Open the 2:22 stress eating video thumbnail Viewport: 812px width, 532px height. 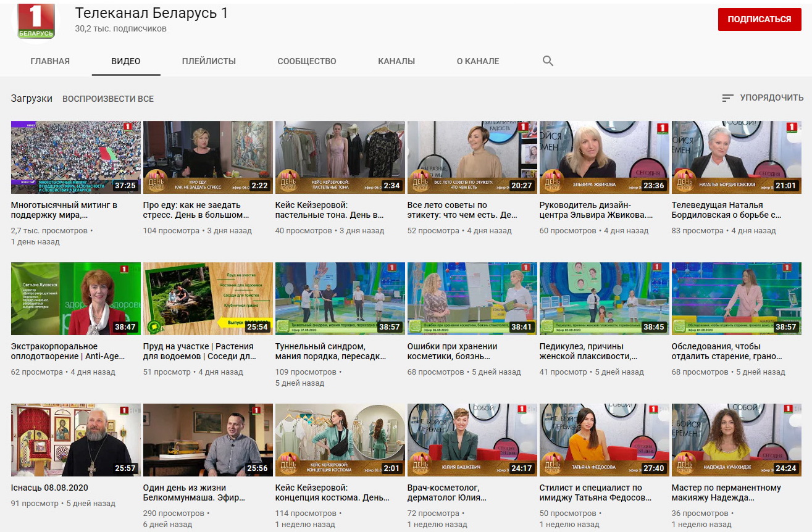coord(208,157)
